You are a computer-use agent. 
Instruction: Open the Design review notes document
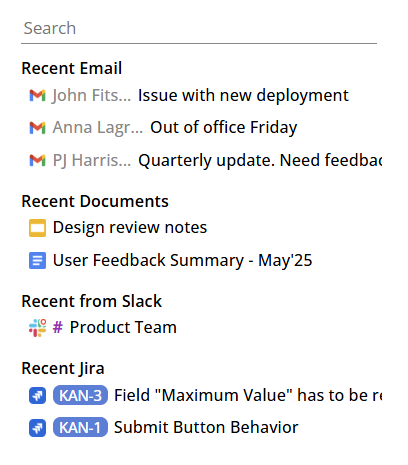coord(130,228)
